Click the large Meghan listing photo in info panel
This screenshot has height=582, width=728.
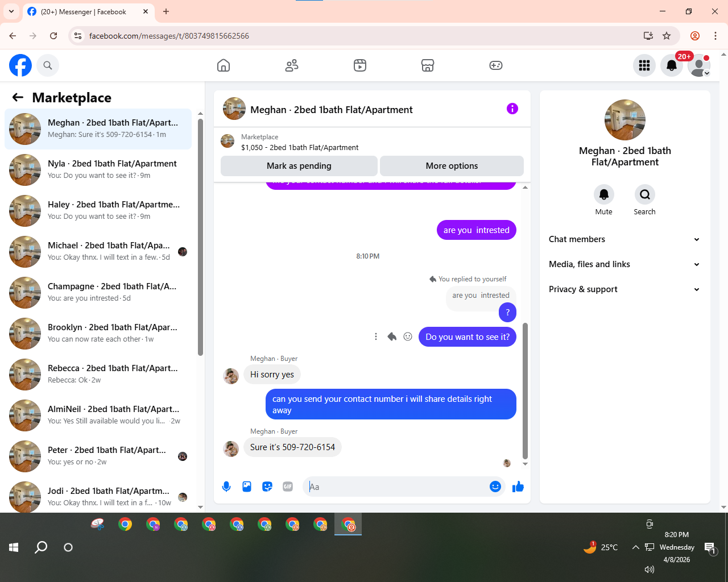pos(625,120)
